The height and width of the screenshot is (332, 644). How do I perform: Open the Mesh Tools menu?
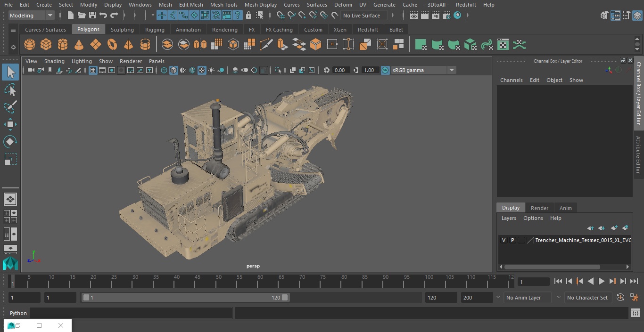click(x=224, y=5)
